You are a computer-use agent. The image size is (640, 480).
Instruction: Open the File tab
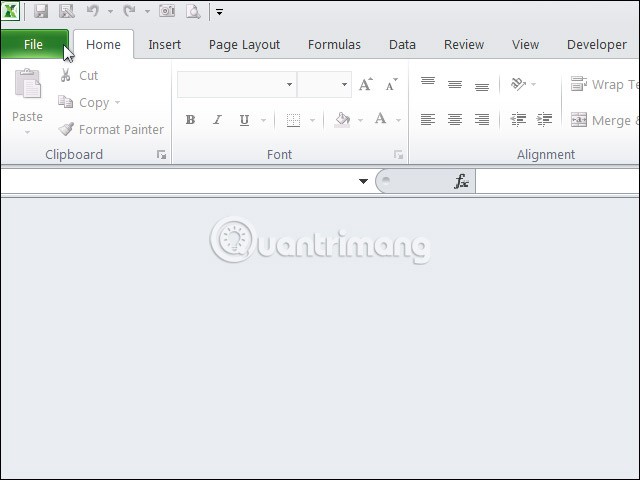34,44
